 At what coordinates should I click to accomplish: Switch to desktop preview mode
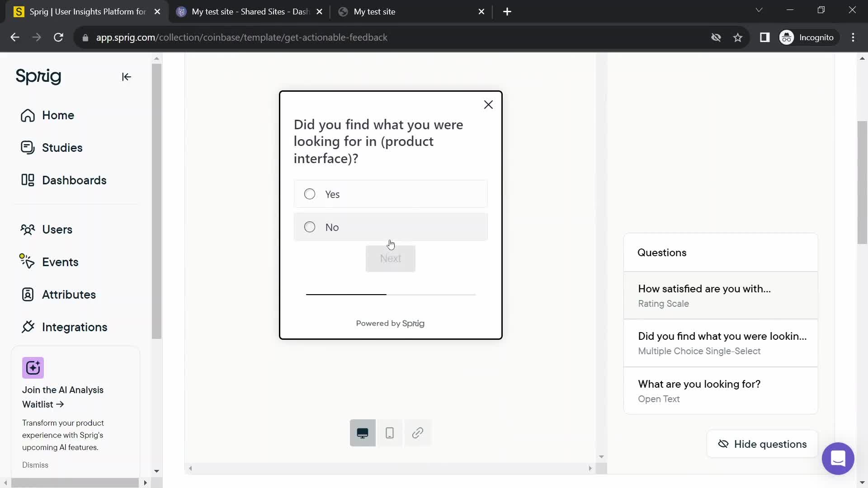point(363,433)
